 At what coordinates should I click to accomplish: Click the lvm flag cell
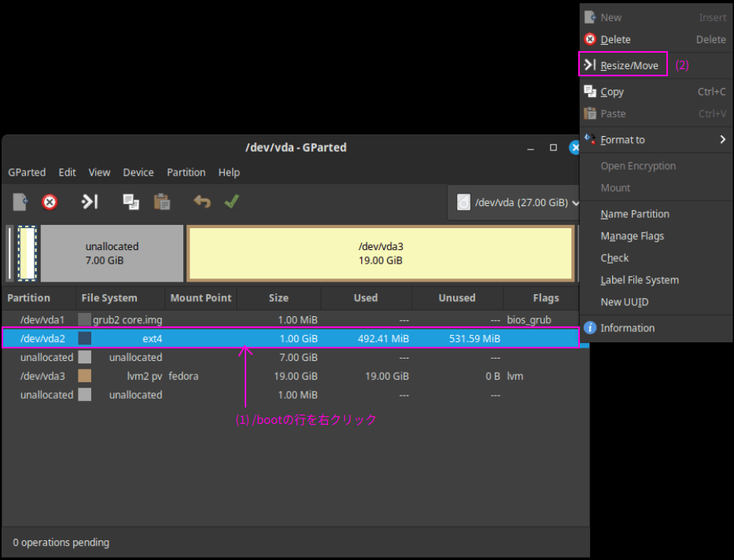515,376
